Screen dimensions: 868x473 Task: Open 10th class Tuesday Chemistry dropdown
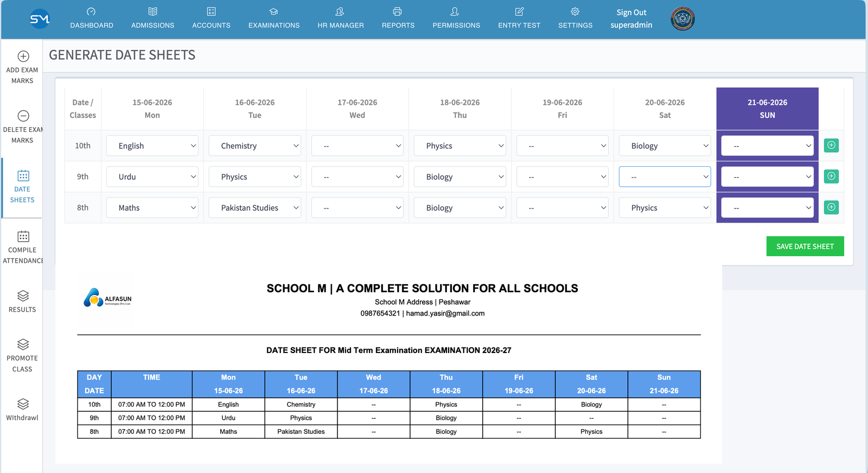click(255, 146)
